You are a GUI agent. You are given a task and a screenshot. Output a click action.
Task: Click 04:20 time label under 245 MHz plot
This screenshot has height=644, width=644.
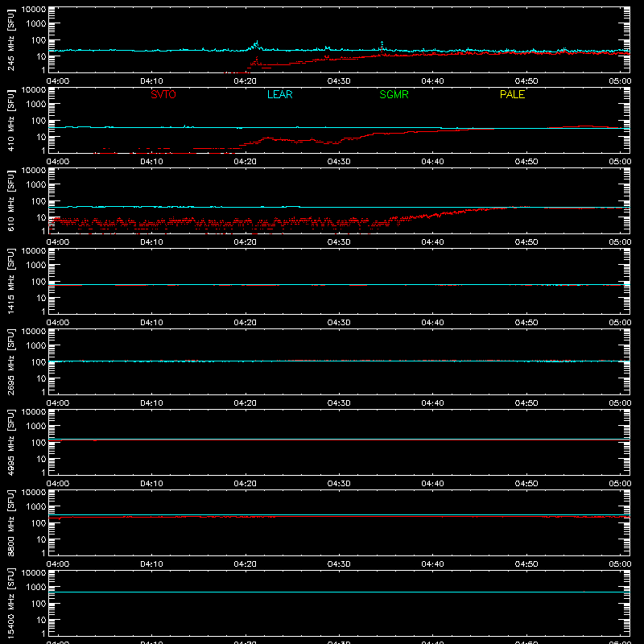pyautogui.click(x=246, y=81)
